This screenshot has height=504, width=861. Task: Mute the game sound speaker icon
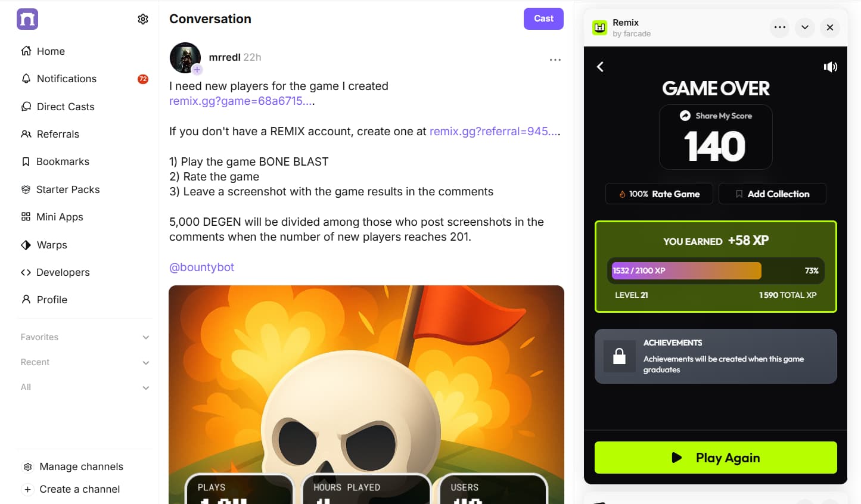point(830,67)
